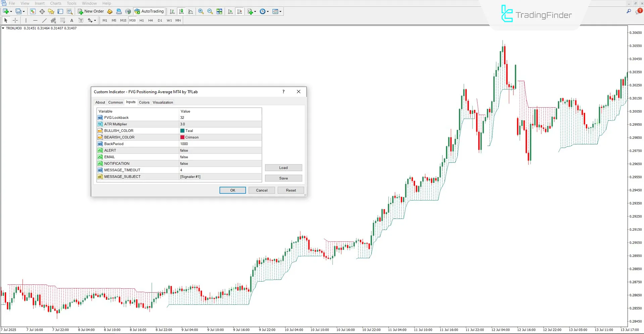Open the Charts menu
This screenshot has height=334, width=644.
[x=55, y=3]
